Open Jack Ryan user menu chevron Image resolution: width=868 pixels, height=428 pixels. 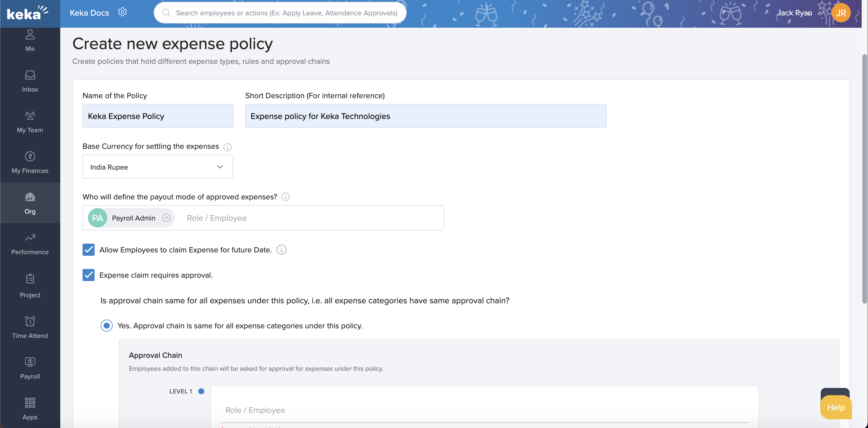click(x=822, y=13)
